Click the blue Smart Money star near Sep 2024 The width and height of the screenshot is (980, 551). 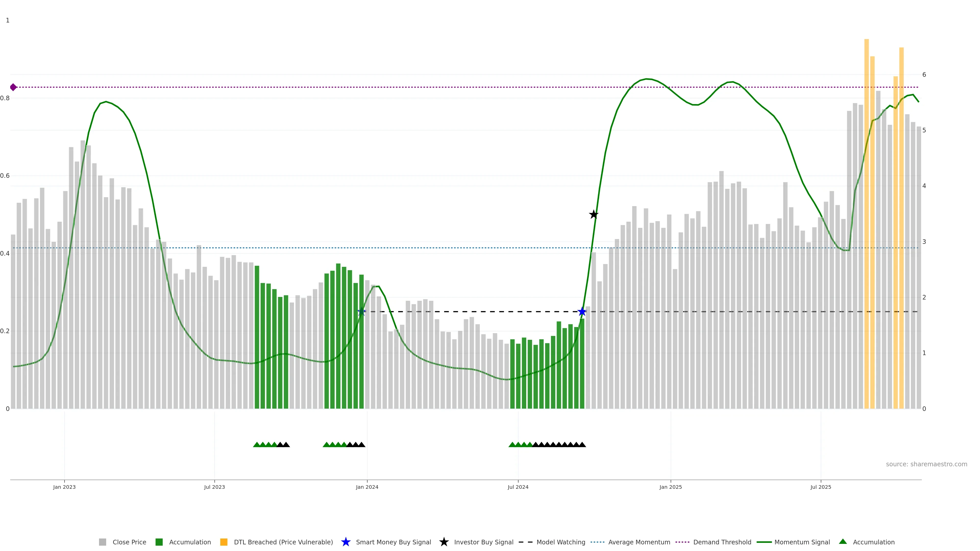point(582,312)
